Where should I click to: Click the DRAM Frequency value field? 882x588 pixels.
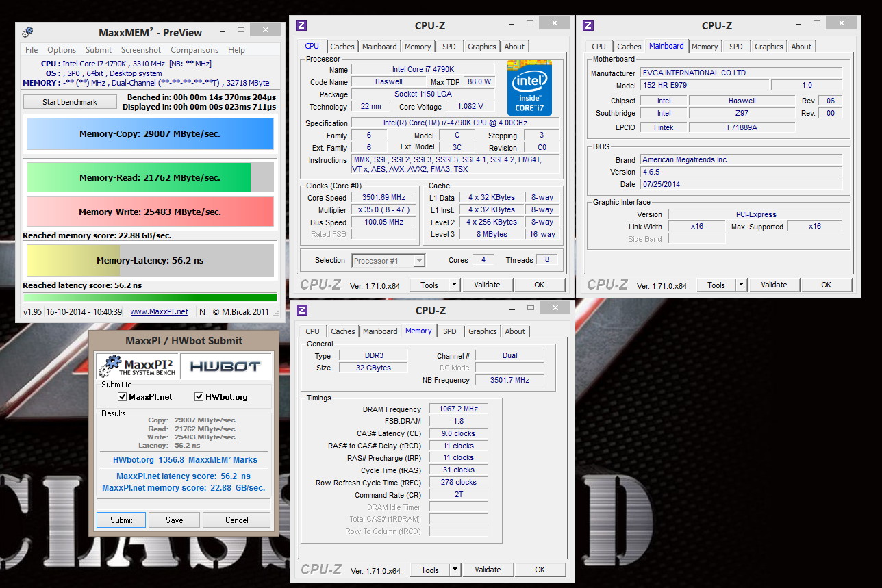point(459,409)
